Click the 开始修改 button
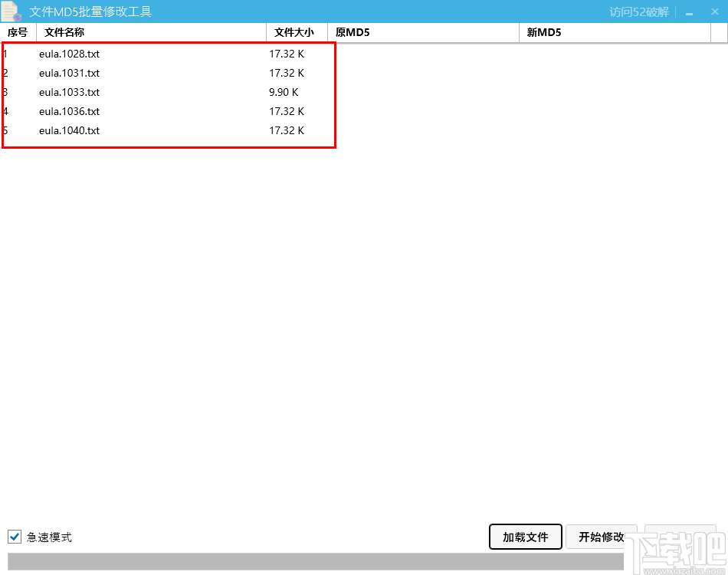The width and height of the screenshot is (728, 575). point(602,537)
